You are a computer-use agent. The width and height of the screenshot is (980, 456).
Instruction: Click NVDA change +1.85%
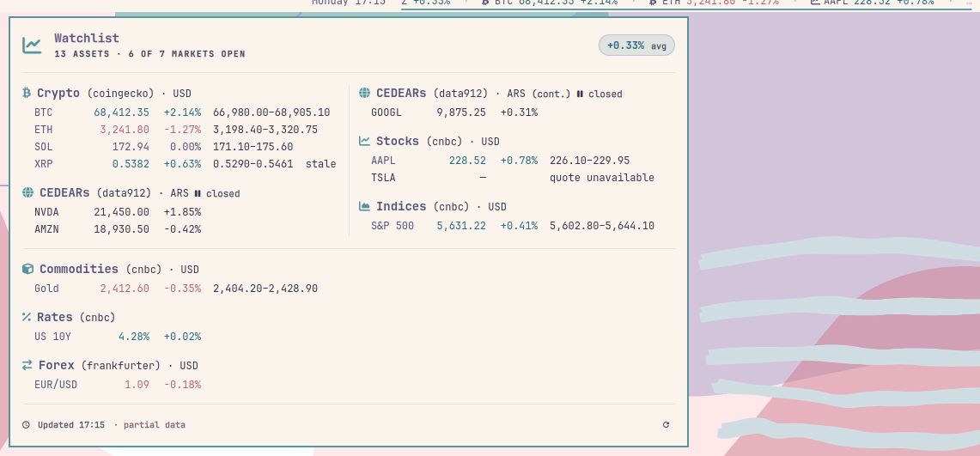click(182, 212)
